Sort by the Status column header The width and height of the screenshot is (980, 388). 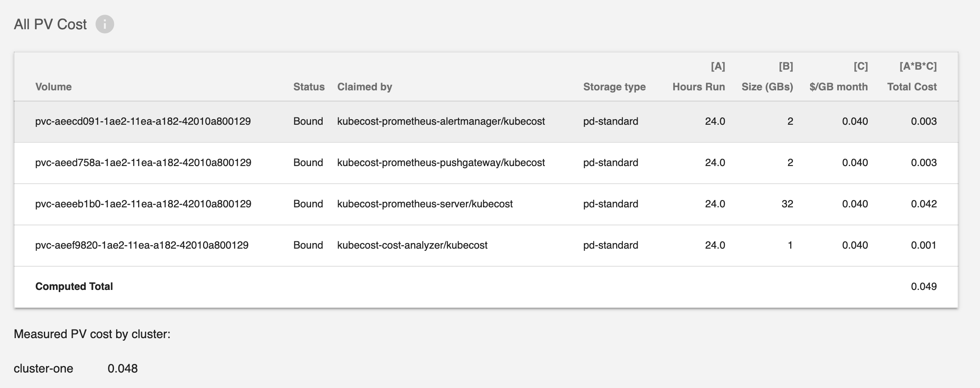tap(308, 86)
